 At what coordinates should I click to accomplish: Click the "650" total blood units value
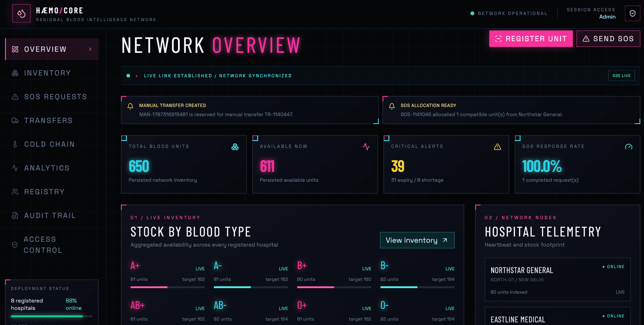(x=139, y=167)
